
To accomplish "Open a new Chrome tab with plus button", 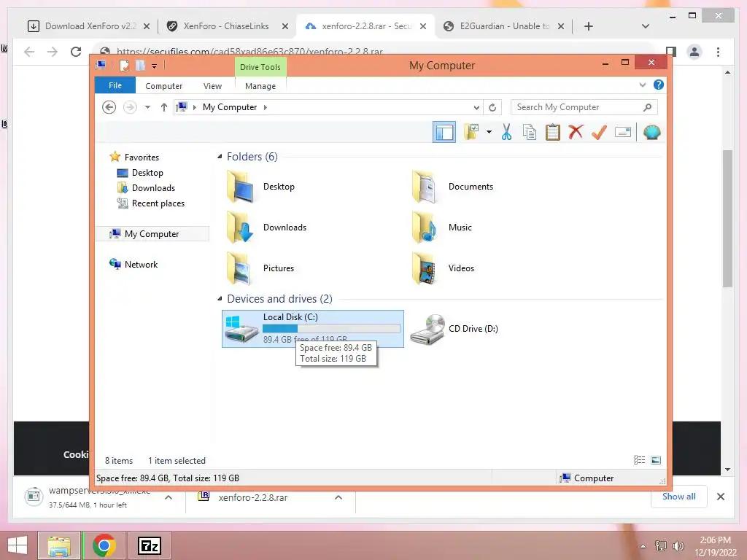I will (589, 26).
